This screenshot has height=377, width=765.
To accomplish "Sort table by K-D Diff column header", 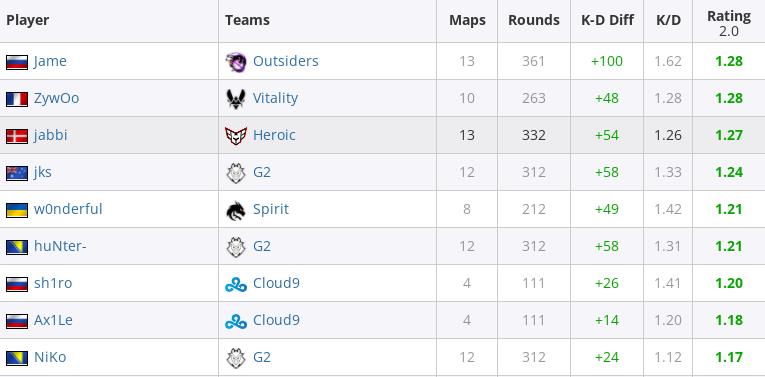I will 607,20.
